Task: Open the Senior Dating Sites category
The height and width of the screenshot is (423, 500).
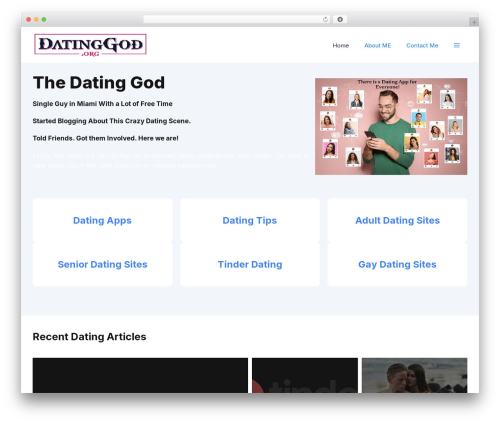Action: click(102, 264)
